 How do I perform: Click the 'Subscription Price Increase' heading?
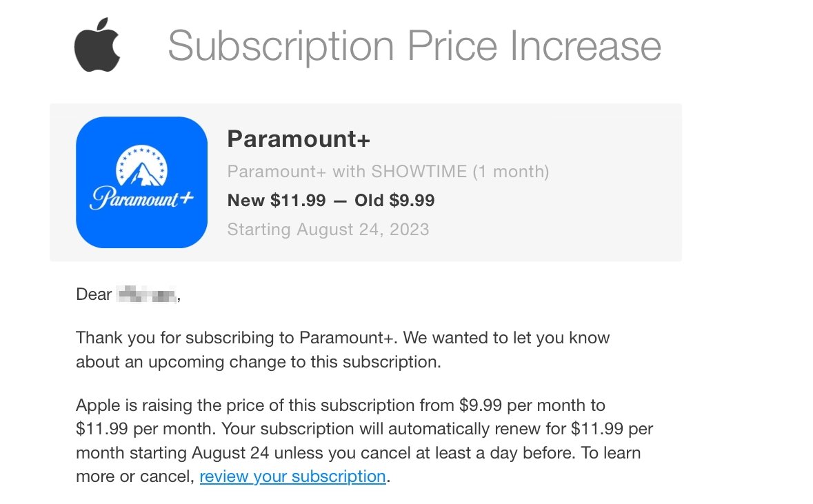pos(414,46)
